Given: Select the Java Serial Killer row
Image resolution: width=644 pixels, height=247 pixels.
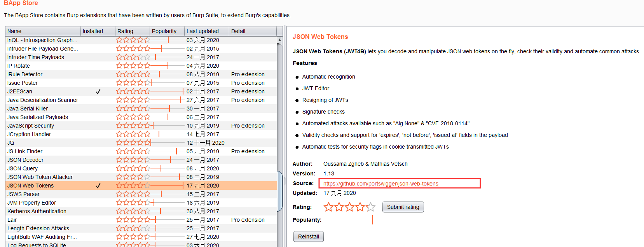Looking at the screenshot, I should (141, 109).
